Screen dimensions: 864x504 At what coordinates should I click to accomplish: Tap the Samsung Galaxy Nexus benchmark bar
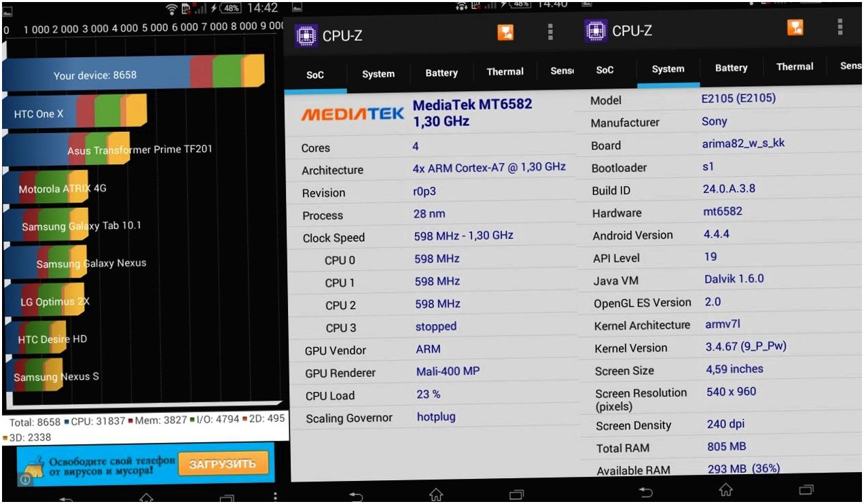click(45, 263)
